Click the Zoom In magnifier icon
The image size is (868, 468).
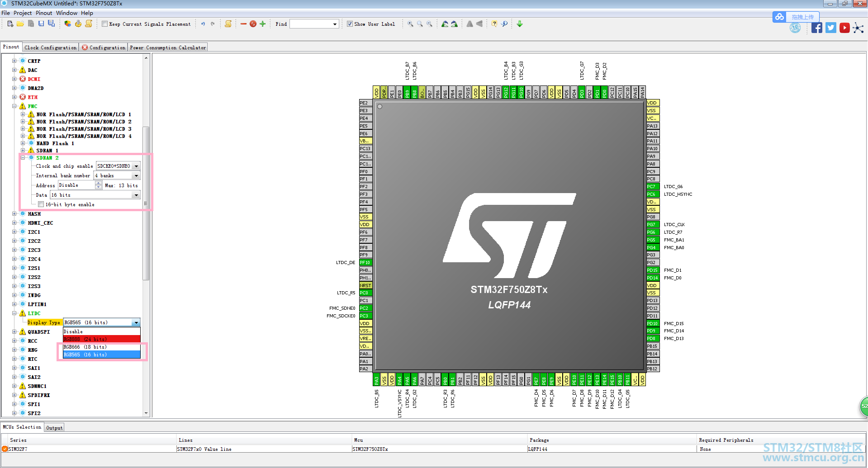410,24
